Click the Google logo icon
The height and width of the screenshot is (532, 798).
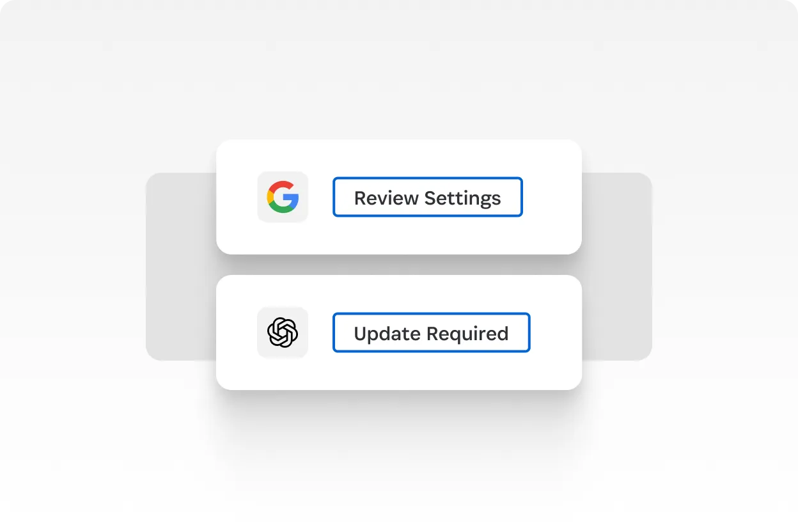pyautogui.click(x=283, y=197)
